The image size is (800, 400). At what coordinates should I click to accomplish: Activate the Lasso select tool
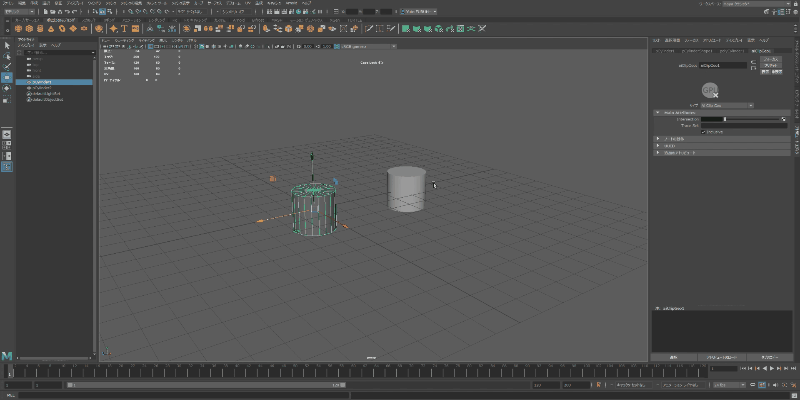pos(6,56)
